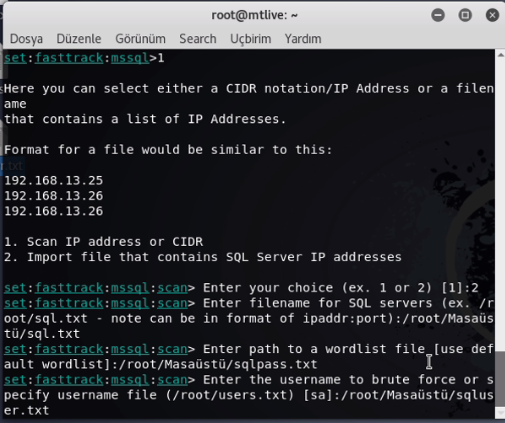This screenshot has width=505, height=423.
Task: Maximize the terminal window
Action: click(x=465, y=15)
